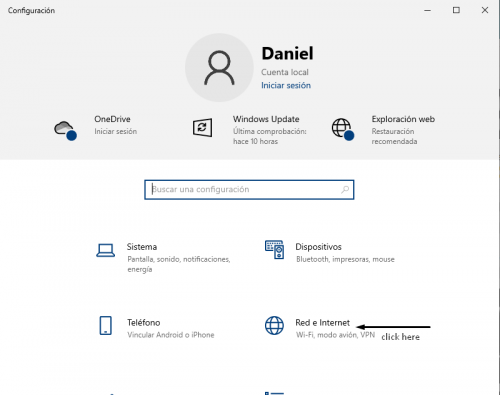The height and width of the screenshot is (395, 500).
Task: Open the OneDrive cloud icon
Action: tap(65, 130)
